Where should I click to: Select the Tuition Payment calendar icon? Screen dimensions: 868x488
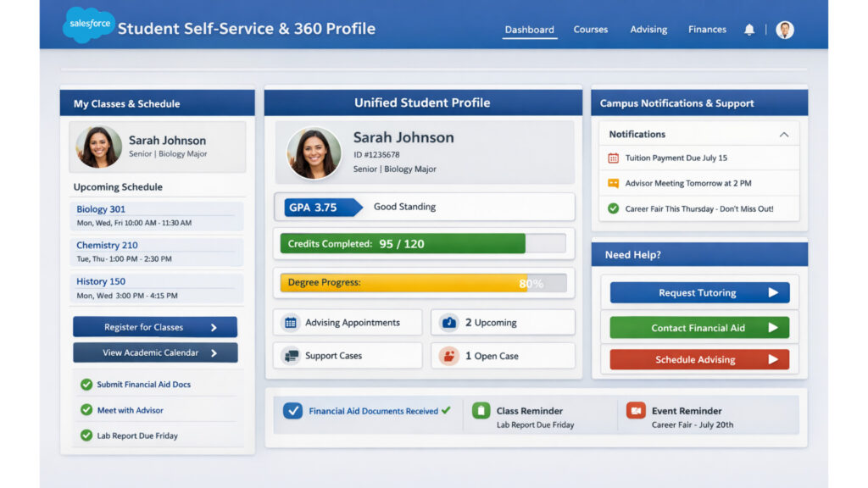[614, 158]
